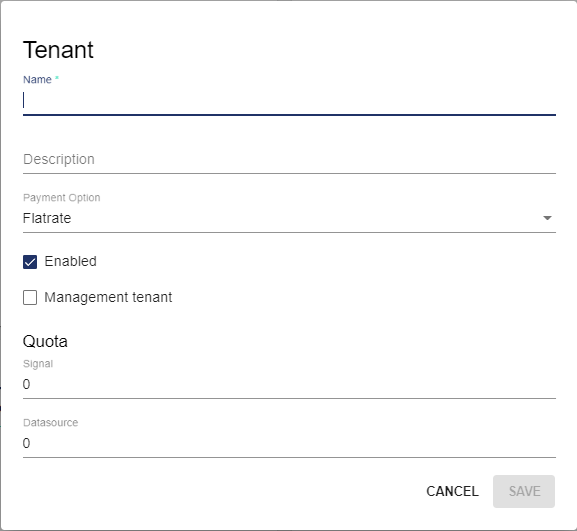Uncheck the Enabled checkbox

coord(30,262)
